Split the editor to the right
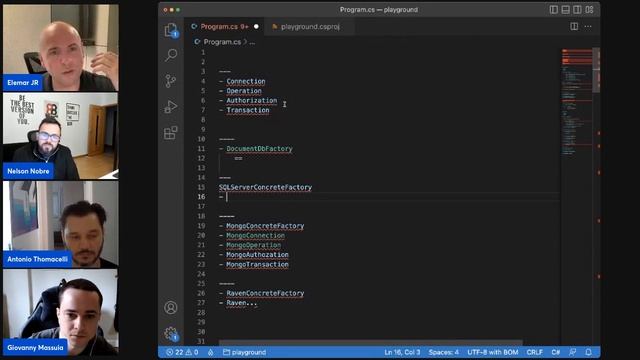 pos(574,27)
